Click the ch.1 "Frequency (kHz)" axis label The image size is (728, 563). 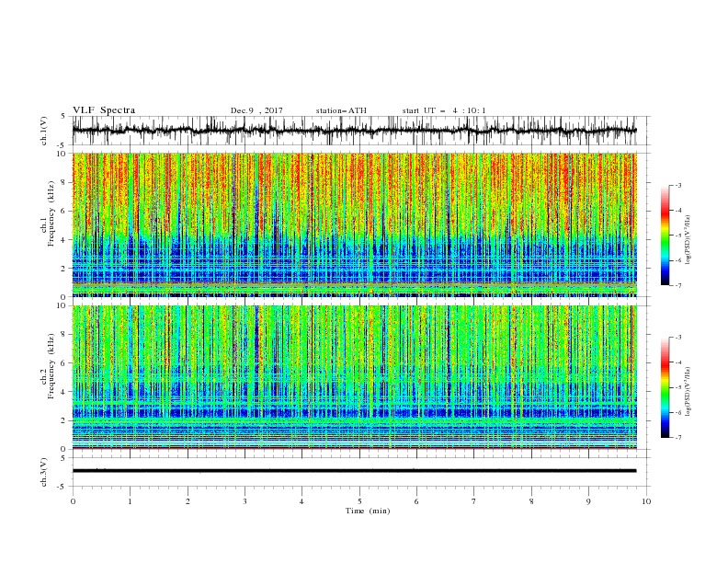pyautogui.click(x=51, y=214)
